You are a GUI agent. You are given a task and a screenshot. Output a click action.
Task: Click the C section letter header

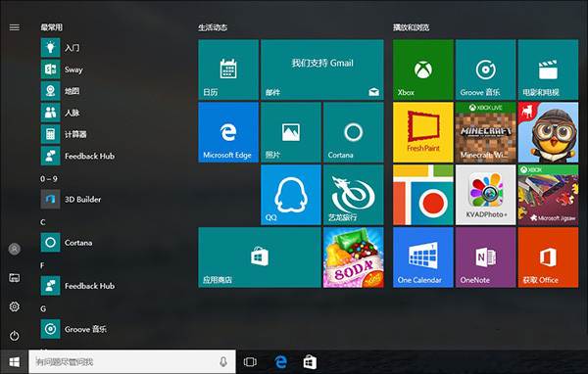coord(43,222)
